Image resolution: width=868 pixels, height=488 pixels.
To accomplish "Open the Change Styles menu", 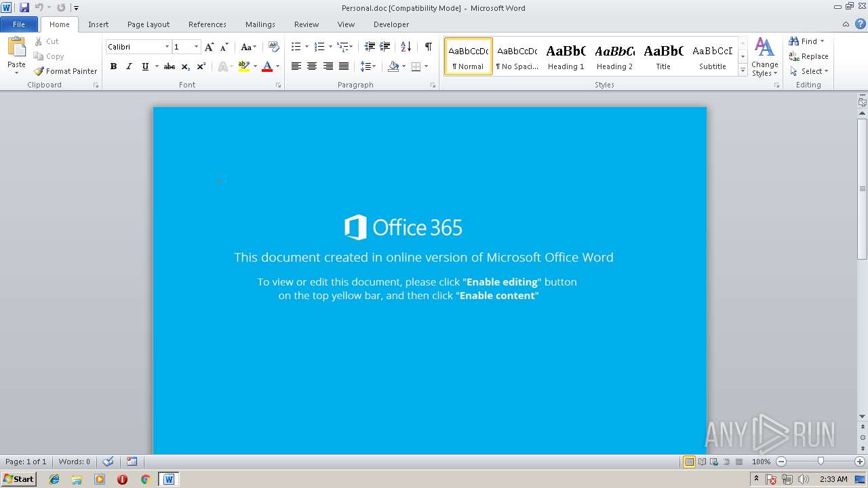I will 764,58.
